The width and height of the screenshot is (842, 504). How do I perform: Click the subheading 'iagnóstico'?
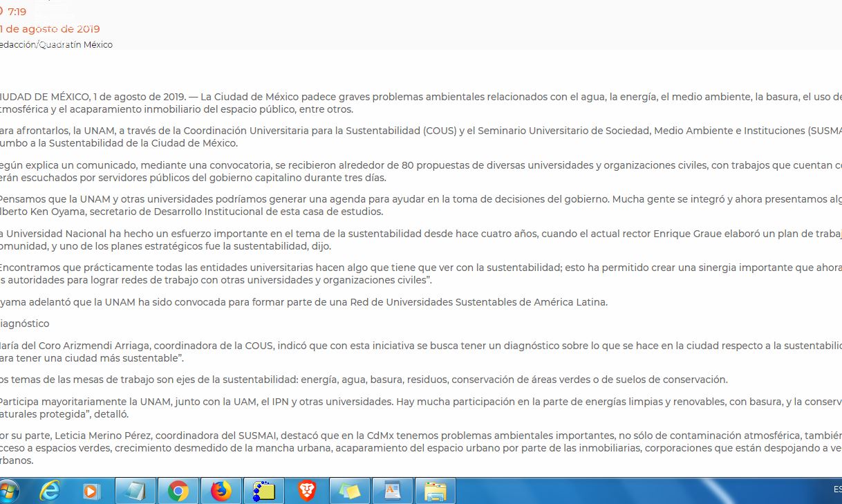point(25,324)
